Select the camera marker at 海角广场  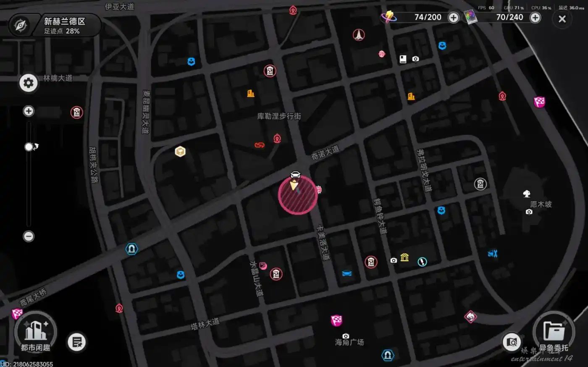coord(346,336)
